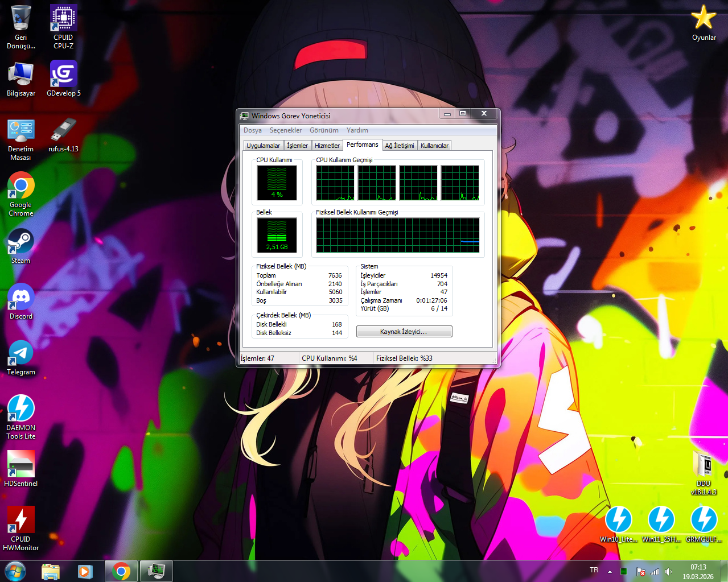Screen dimensions: 728x582
Task: Launch Google Chrome from desktop
Action: pyautogui.click(x=21, y=195)
